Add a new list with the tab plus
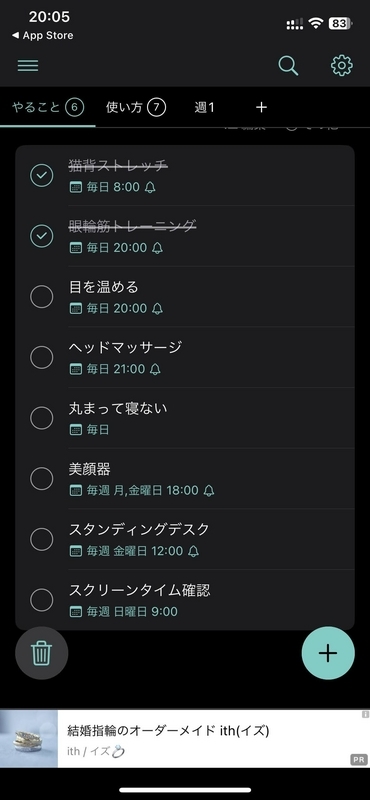The image size is (370, 800). click(x=261, y=107)
